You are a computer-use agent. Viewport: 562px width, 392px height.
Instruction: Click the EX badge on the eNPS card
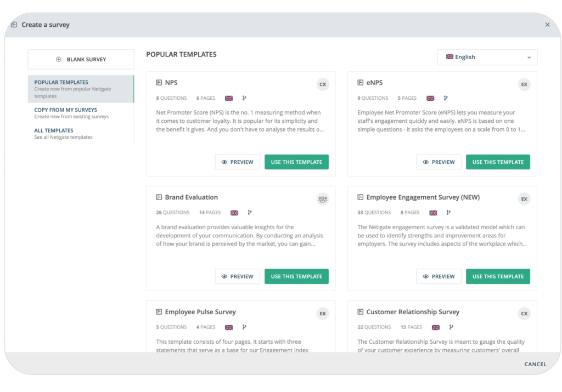pyautogui.click(x=524, y=84)
